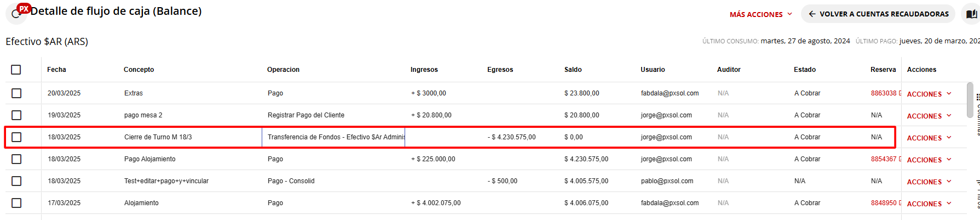
Task: Open external link icon beside reservation 8848950
Action: click(x=900, y=203)
